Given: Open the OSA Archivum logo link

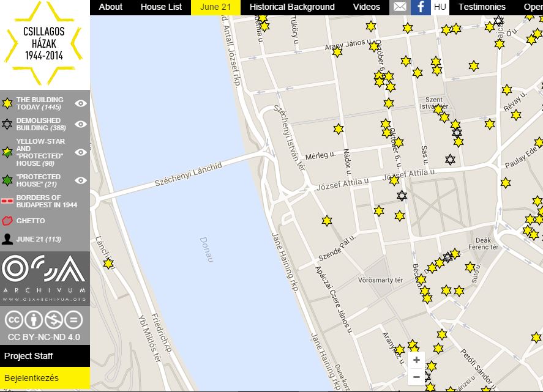Looking at the screenshot, I should click(x=44, y=278).
